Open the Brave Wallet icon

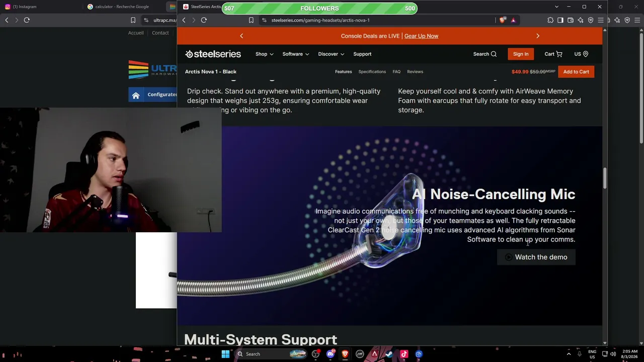pos(571,20)
